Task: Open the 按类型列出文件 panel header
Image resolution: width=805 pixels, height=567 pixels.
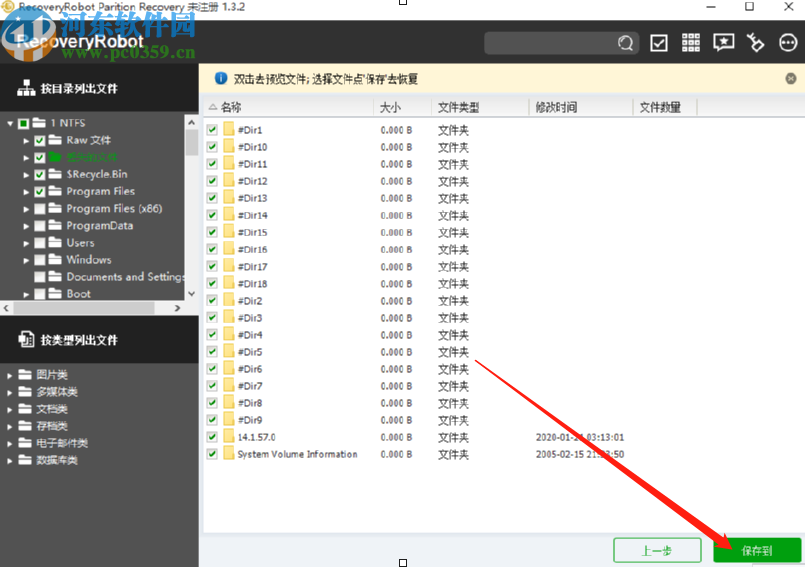Action: [x=99, y=340]
